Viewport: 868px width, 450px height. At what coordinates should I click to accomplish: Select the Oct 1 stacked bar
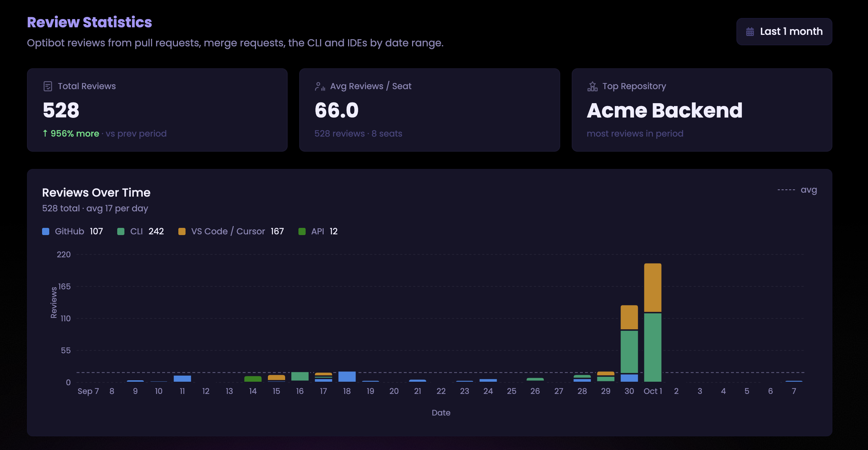click(653, 322)
